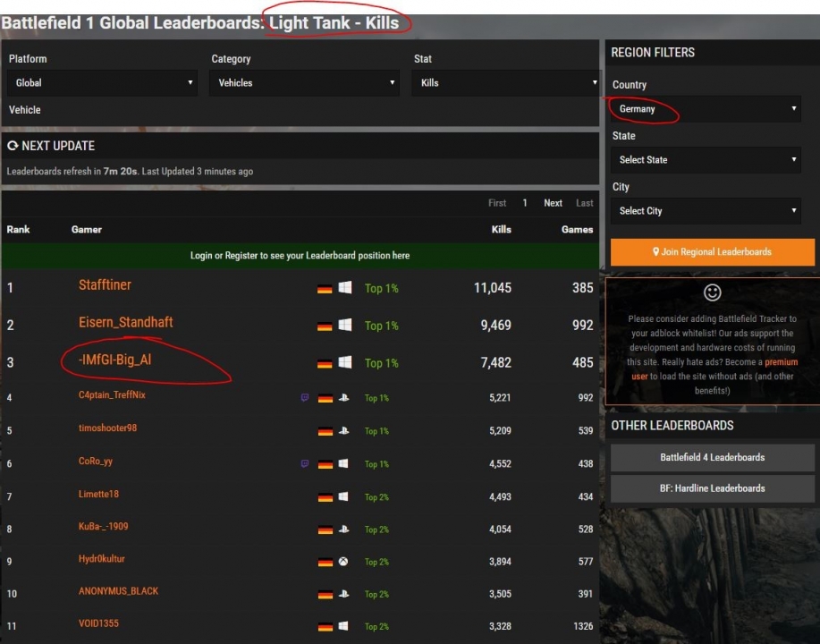Click the Twitch icon in CoRo_yy's row
The height and width of the screenshot is (644, 820).
tap(305, 464)
